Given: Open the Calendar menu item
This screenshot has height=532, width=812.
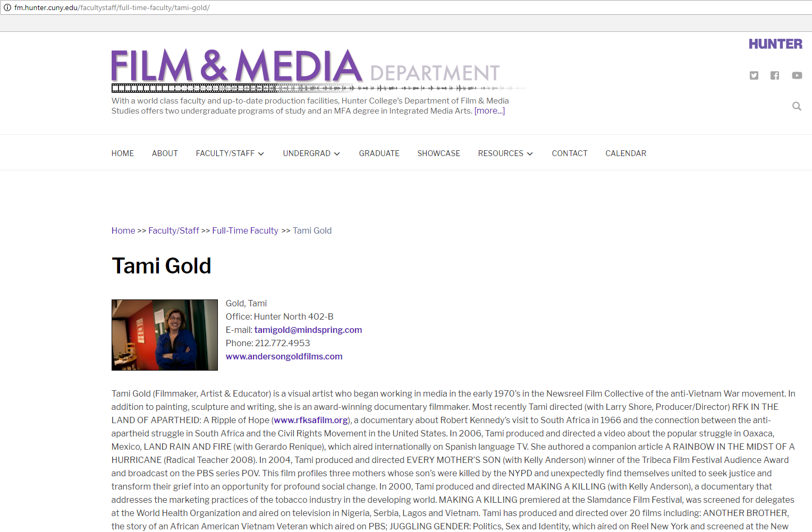Looking at the screenshot, I should (625, 153).
